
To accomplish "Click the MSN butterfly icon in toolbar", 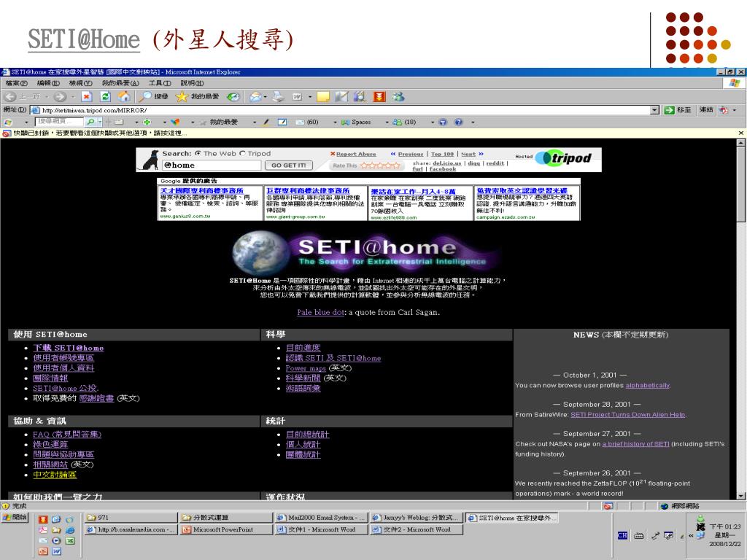I will point(175,122).
